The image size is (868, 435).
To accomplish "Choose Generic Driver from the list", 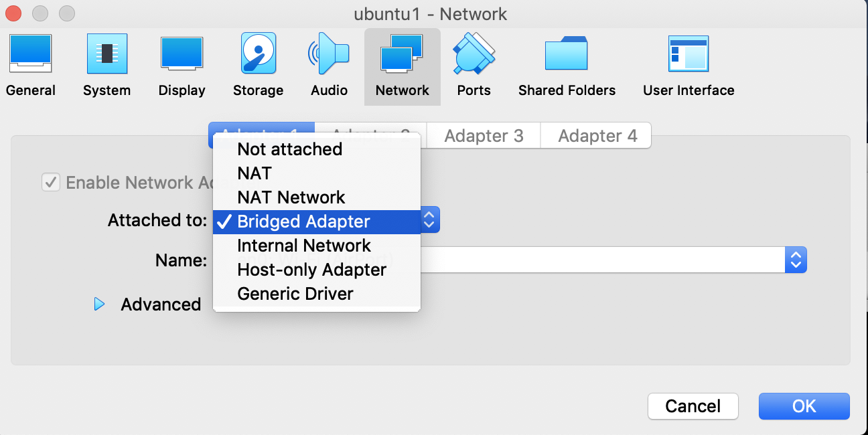I will pyautogui.click(x=317, y=294).
